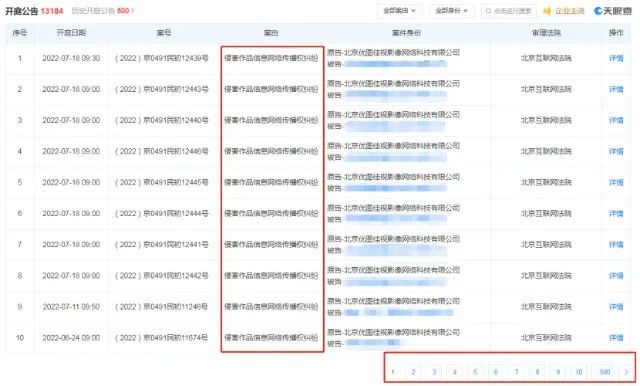This screenshot has height=386, width=640.
Task: Click 北京互联网法院 in row 9
Action: click(546, 307)
